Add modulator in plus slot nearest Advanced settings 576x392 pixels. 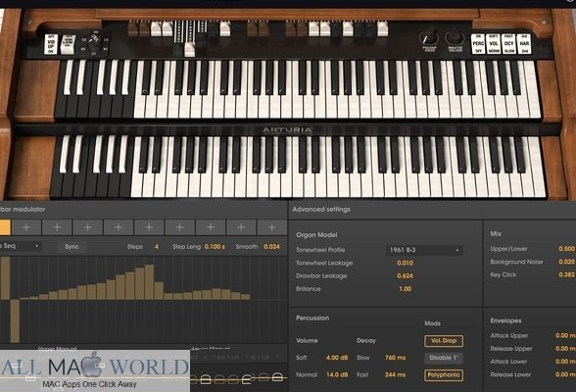pos(272,227)
